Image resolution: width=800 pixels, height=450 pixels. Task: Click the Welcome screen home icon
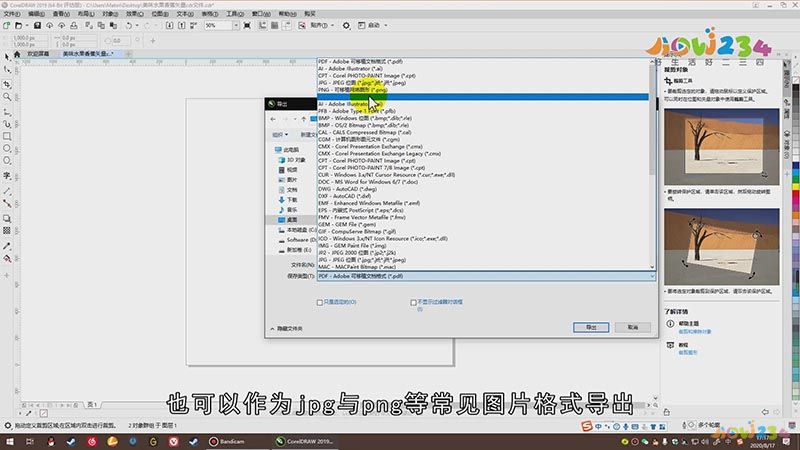[x=17, y=54]
